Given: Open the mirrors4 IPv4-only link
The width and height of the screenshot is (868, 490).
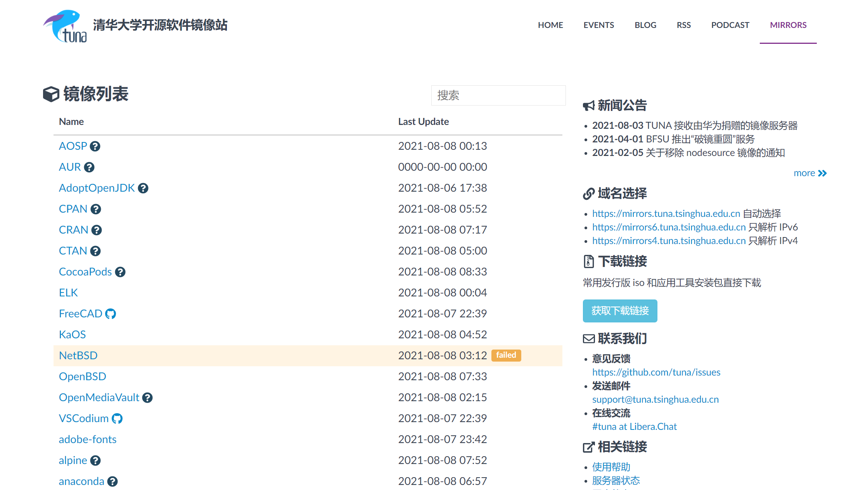Looking at the screenshot, I should click(x=669, y=241).
